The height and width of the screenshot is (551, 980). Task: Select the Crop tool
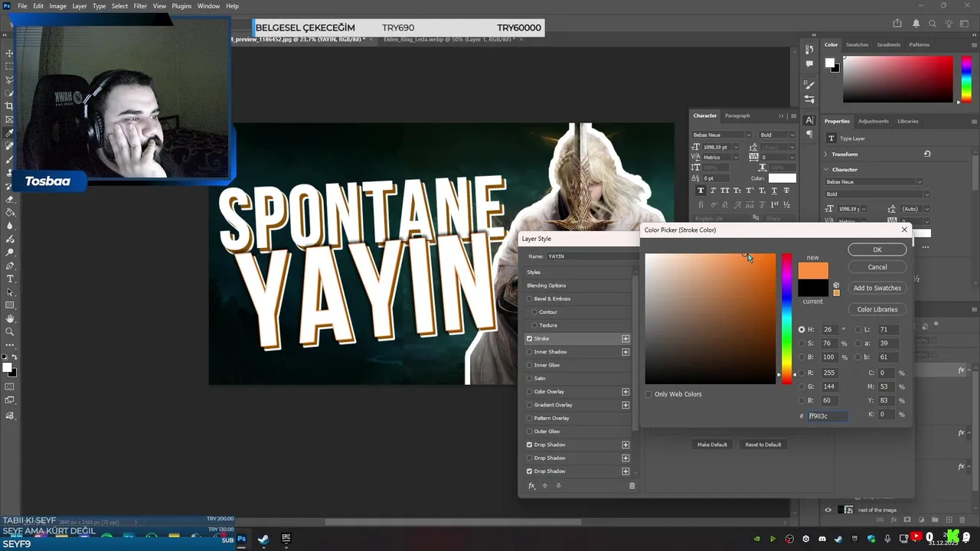tap(9, 106)
